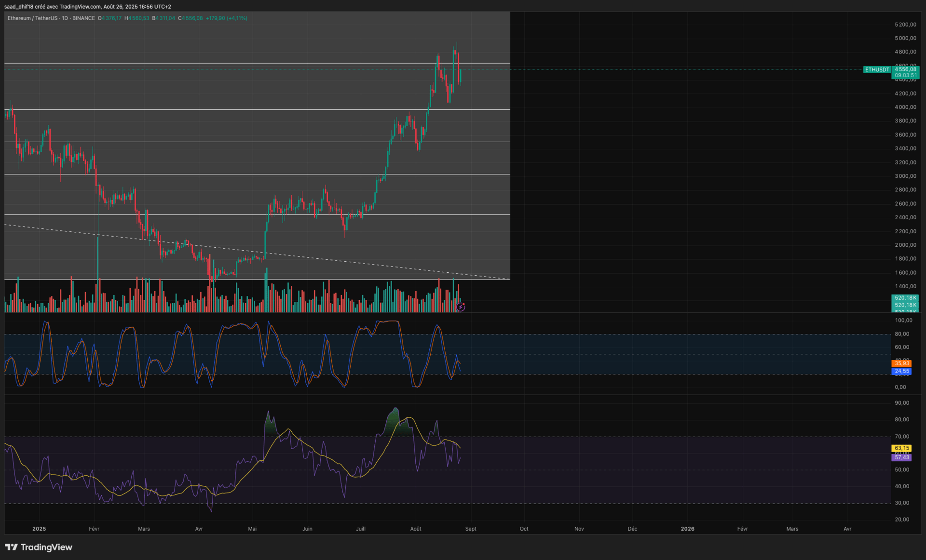926x560 pixels.
Task: Click the yellow 63,15 RSI average label
Action: (901, 448)
